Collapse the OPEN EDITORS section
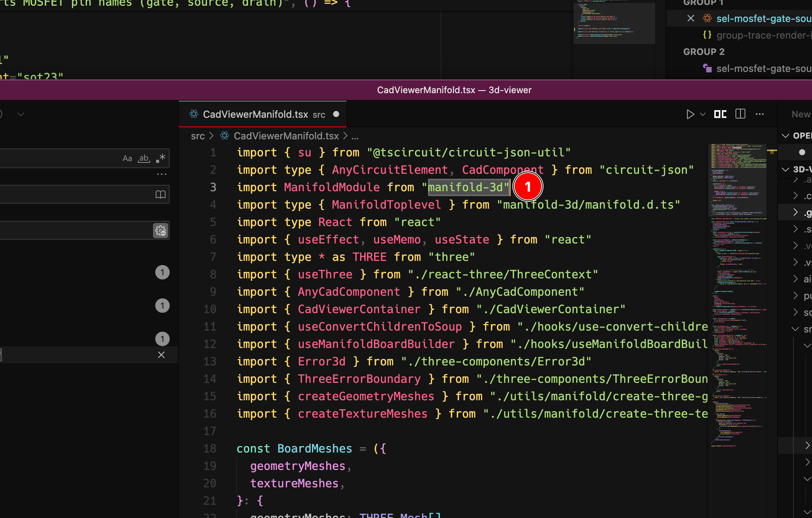Image resolution: width=812 pixels, height=518 pixels. (x=785, y=136)
